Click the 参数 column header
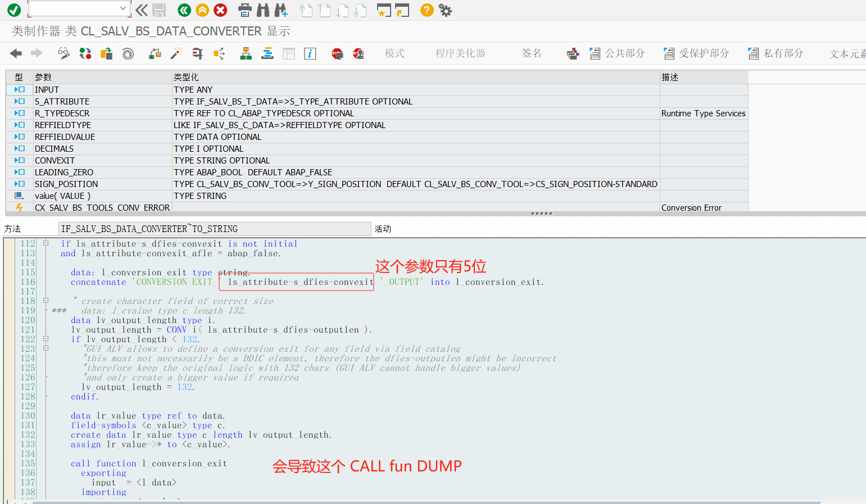 [x=102, y=77]
